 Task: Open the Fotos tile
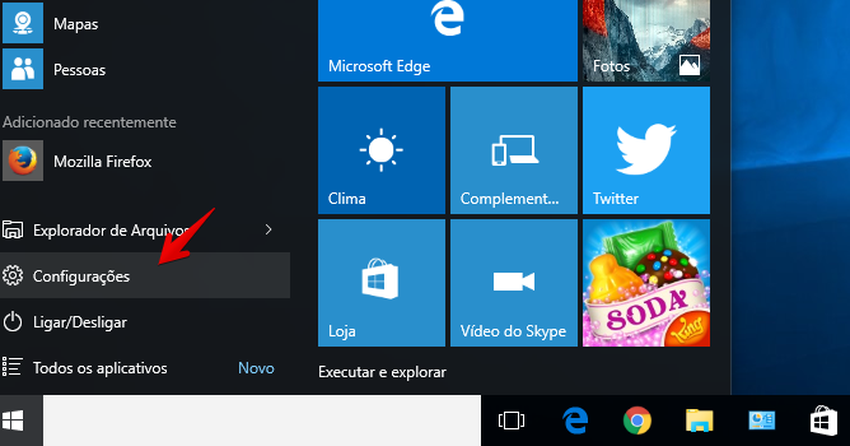click(646, 41)
